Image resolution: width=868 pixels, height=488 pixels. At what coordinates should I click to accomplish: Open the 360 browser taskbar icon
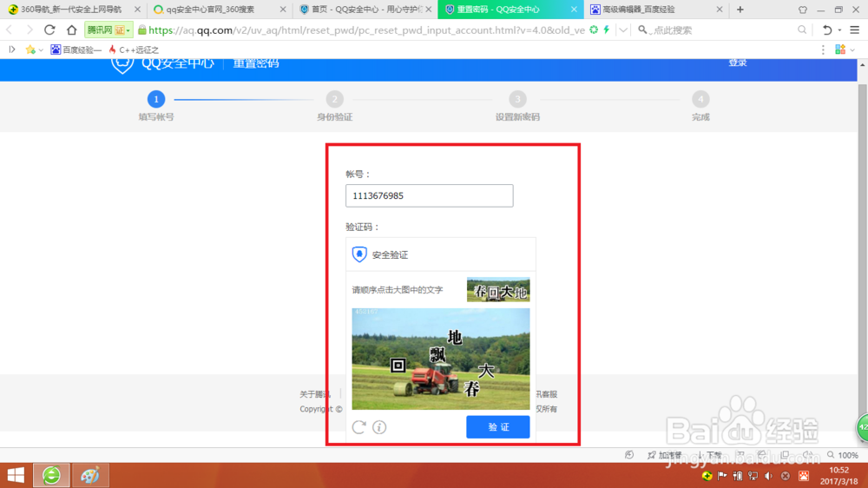[x=51, y=475]
